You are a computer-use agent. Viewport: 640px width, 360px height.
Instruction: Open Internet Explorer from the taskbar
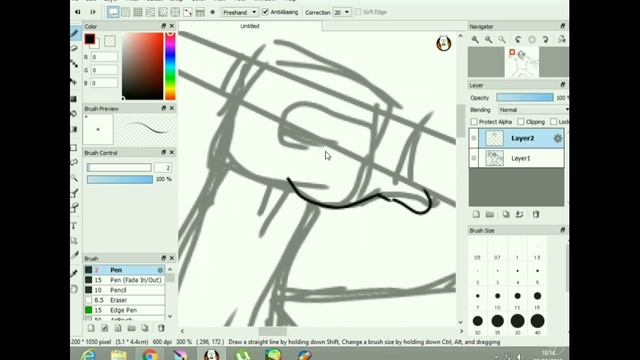(x=88, y=355)
